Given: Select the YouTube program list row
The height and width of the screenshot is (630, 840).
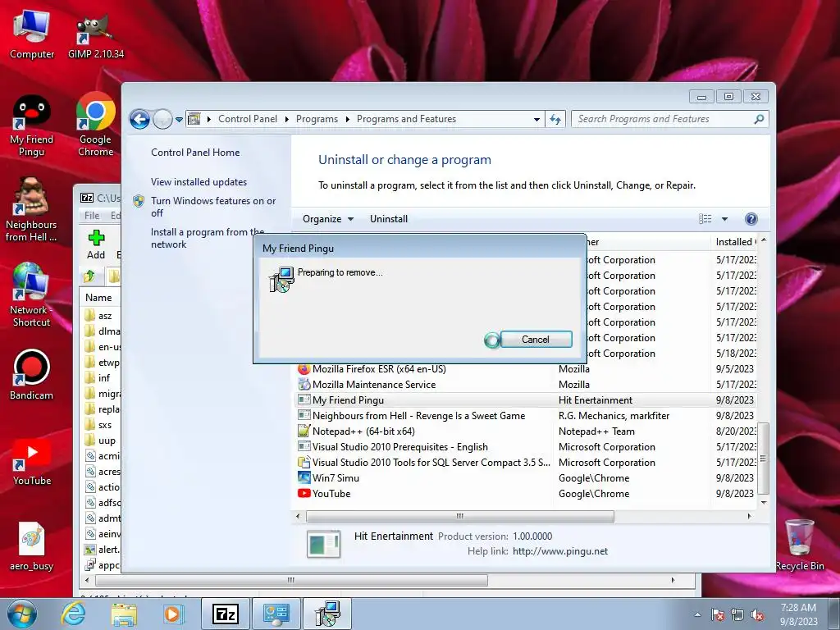Looking at the screenshot, I should pyautogui.click(x=526, y=493).
